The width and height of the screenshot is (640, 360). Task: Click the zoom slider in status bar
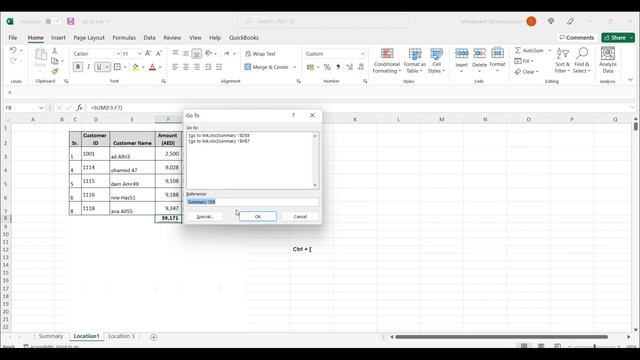594,346
